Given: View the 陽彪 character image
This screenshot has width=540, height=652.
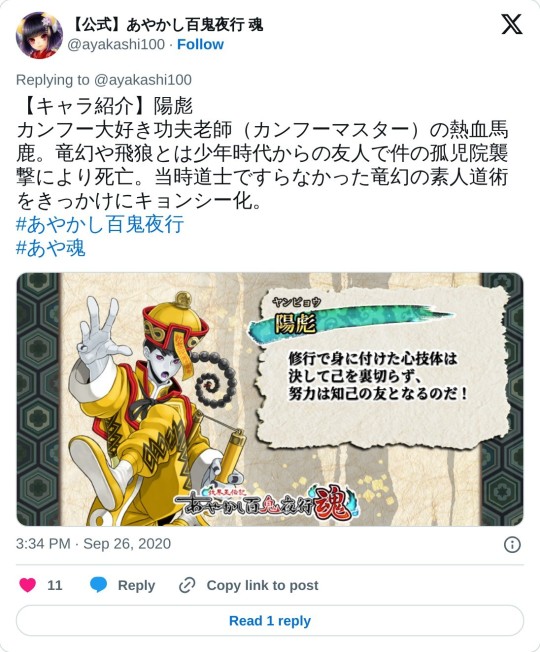Looking at the screenshot, I should click(270, 399).
